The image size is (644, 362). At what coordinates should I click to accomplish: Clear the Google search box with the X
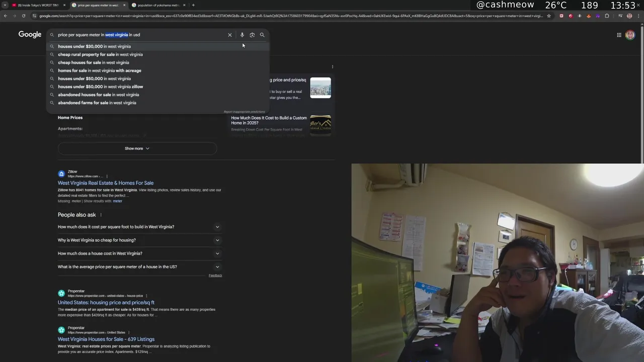pos(230,35)
